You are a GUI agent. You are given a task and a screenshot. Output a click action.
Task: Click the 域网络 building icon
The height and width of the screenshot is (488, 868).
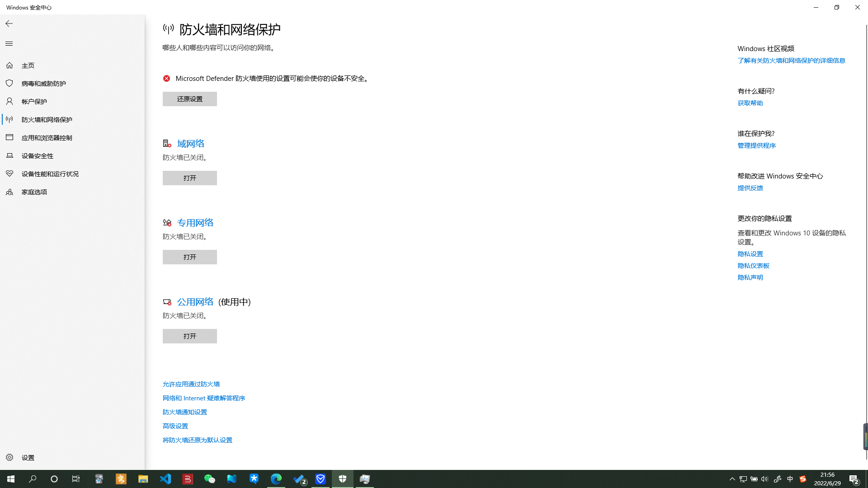point(167,144)
